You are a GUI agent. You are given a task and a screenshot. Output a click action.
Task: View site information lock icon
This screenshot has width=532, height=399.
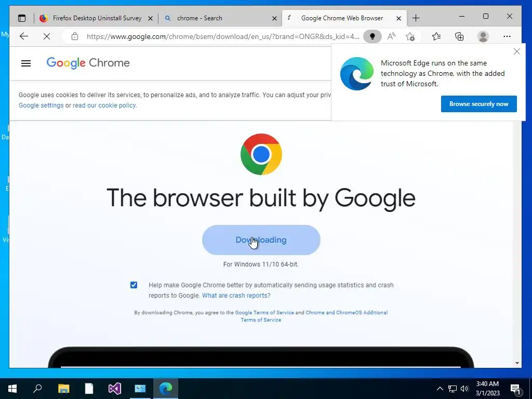(75, 36)
